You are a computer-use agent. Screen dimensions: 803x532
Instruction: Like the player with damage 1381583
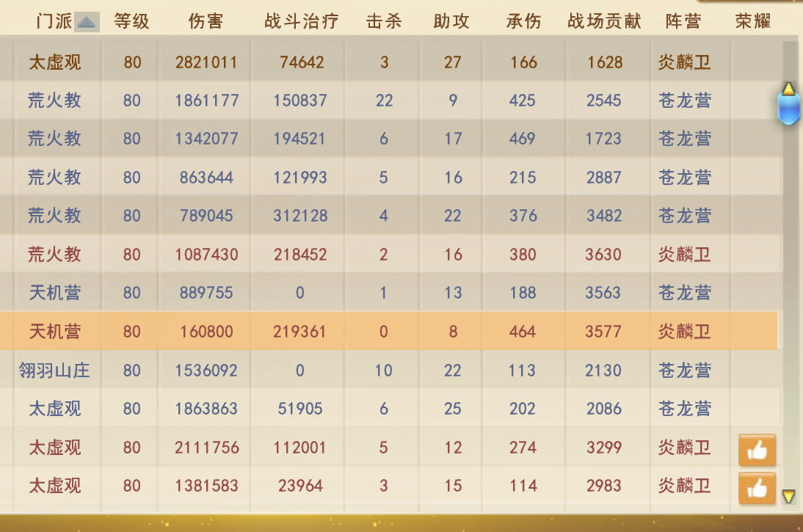coord(757,488)
